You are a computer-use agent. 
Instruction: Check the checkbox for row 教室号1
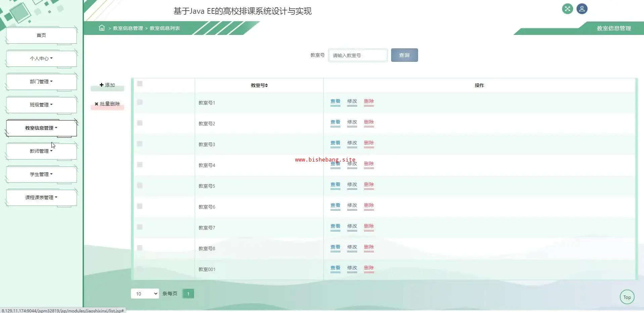140,102
